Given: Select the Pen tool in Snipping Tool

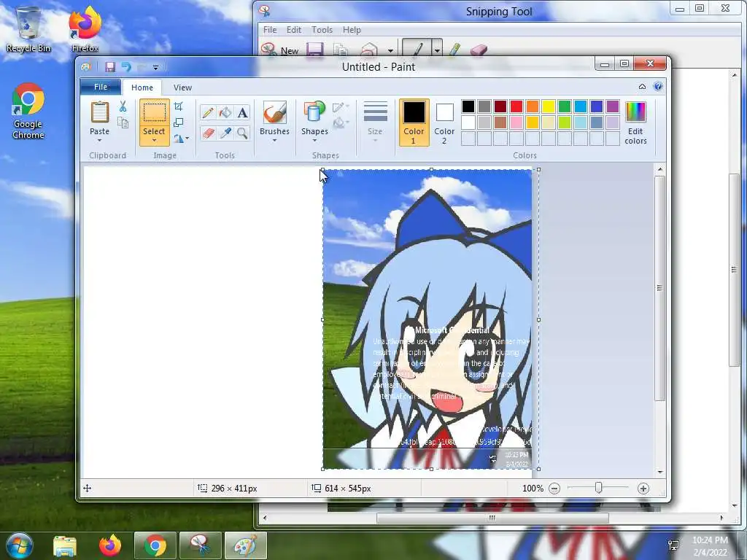Looking at the screenshot, I should coord(417,49).
